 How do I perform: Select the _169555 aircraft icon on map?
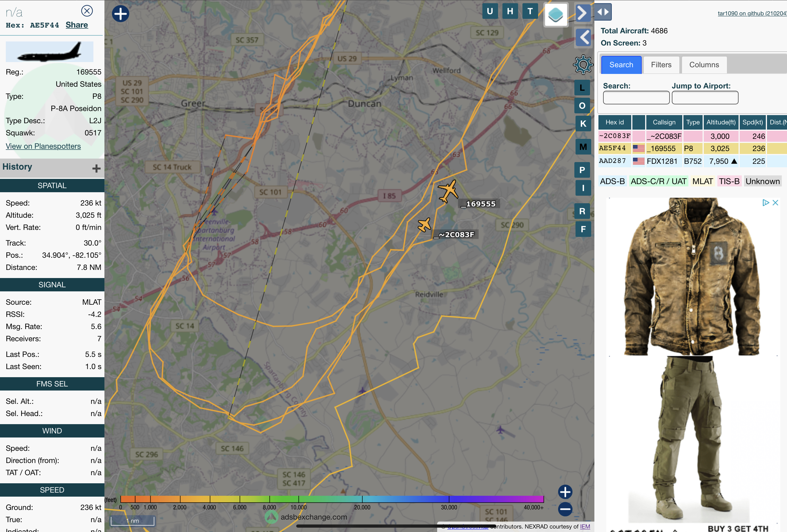[x=448, y=191]
